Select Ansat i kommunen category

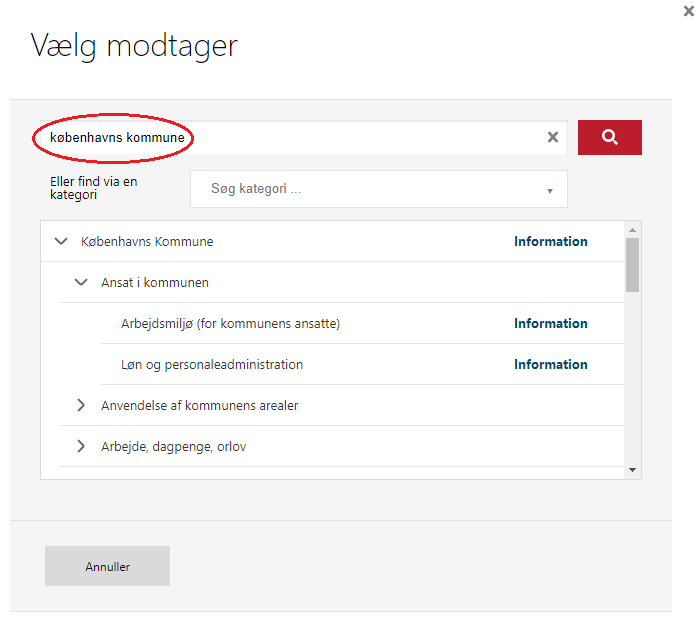155,283
